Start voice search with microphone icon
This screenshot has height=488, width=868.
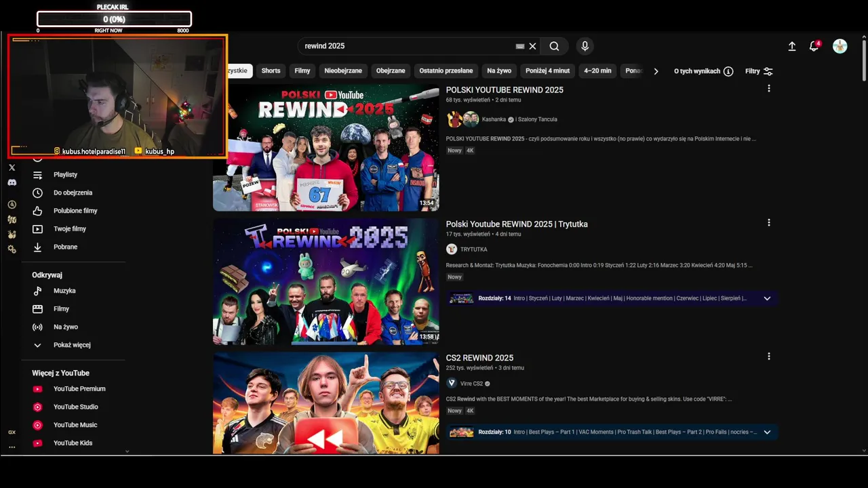[x=585, y=46]
